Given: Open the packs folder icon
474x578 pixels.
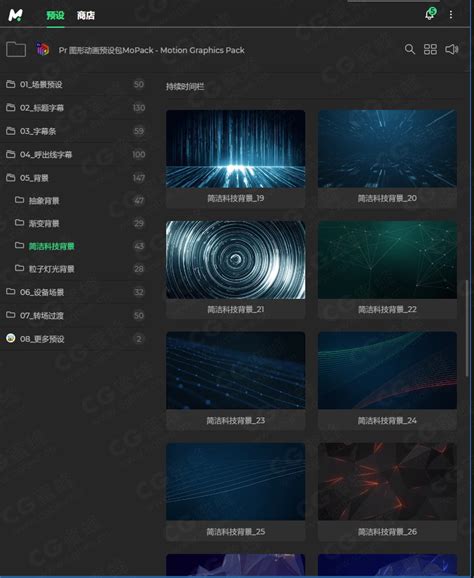Looking at the screenshot, I should pyautogui.click(x=16, y=49).
